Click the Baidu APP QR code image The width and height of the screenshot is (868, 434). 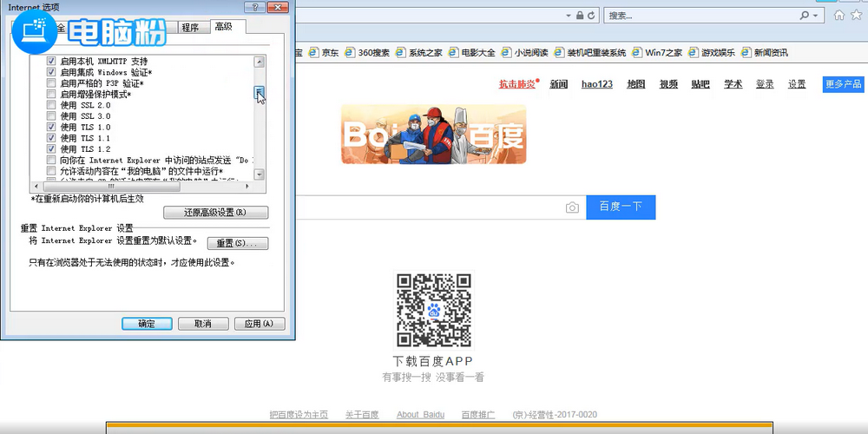point(433,310)
